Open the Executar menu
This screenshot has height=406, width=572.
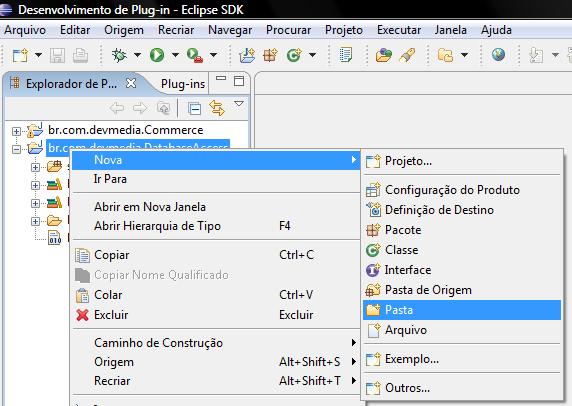click(399, 30)
